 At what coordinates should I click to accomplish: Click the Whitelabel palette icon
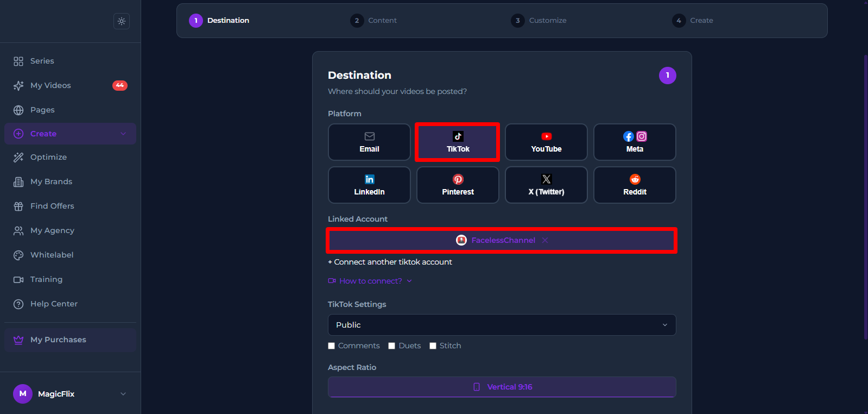tap(18, 255)
